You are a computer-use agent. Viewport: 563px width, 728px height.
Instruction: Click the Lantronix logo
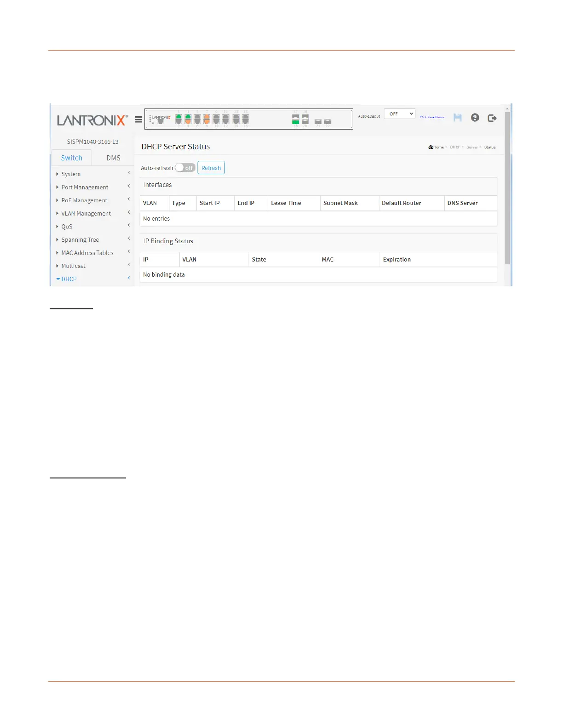coord(92,120)
